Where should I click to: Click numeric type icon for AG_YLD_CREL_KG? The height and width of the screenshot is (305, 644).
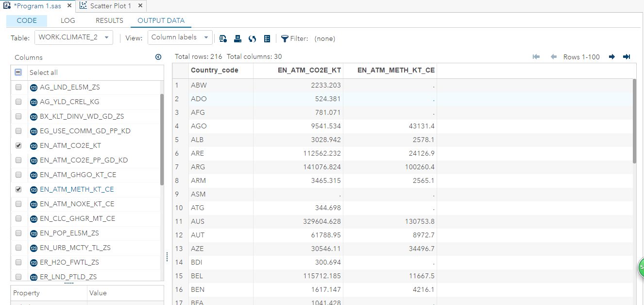[34, 102]
